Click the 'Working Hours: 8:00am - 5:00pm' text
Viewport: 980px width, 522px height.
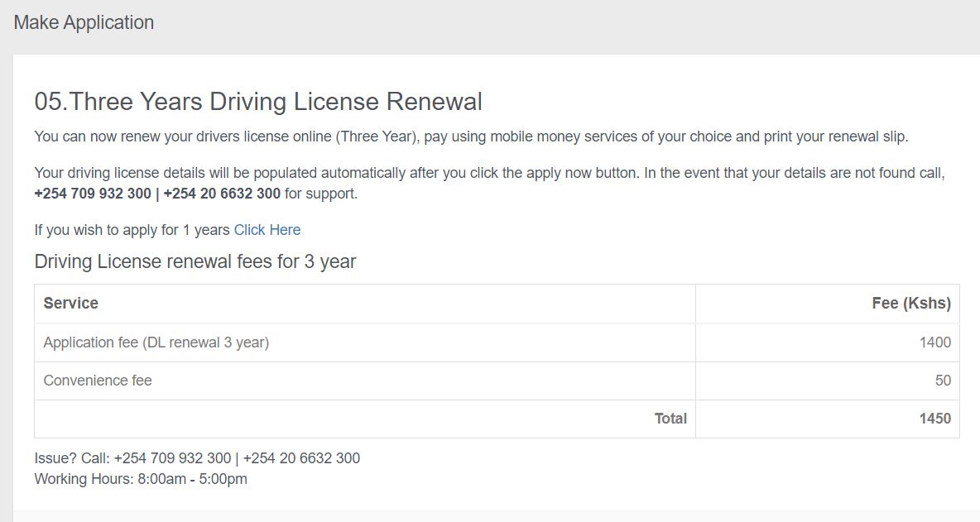141,479
